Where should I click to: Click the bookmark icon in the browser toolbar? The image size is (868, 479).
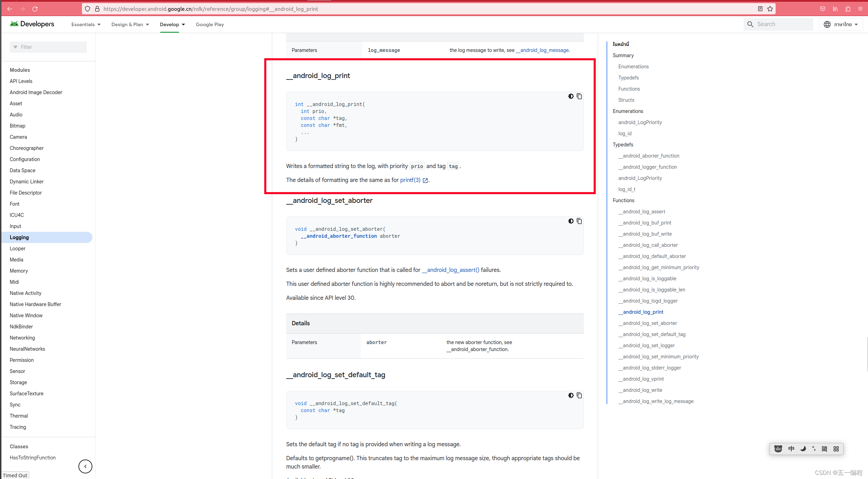[770, 8]
